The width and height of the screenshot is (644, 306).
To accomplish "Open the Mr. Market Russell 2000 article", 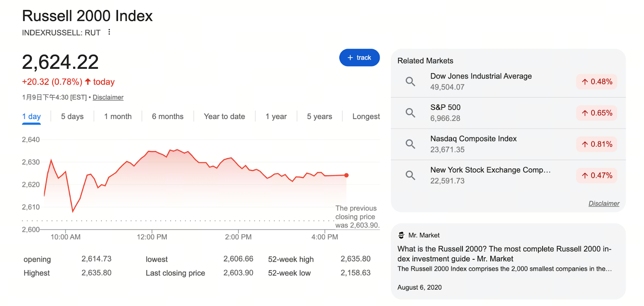I will (x=504, y=254).
